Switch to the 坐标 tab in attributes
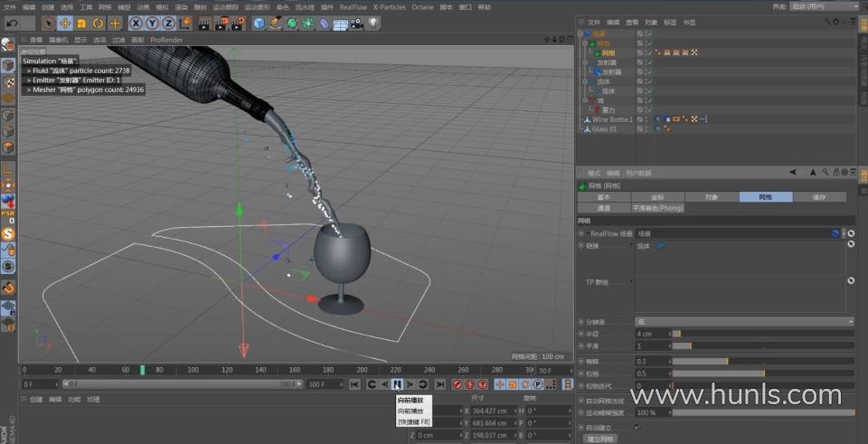This screenshot has height=444, width=868. [657, 196]
